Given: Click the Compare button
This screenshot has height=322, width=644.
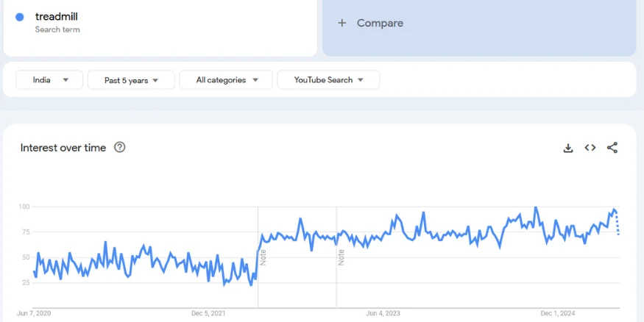Looking at the screenshot, I should 380,23.
